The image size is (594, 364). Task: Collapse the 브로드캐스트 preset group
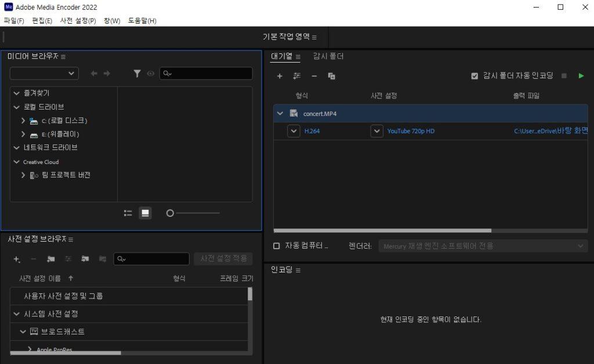[23, 332]
